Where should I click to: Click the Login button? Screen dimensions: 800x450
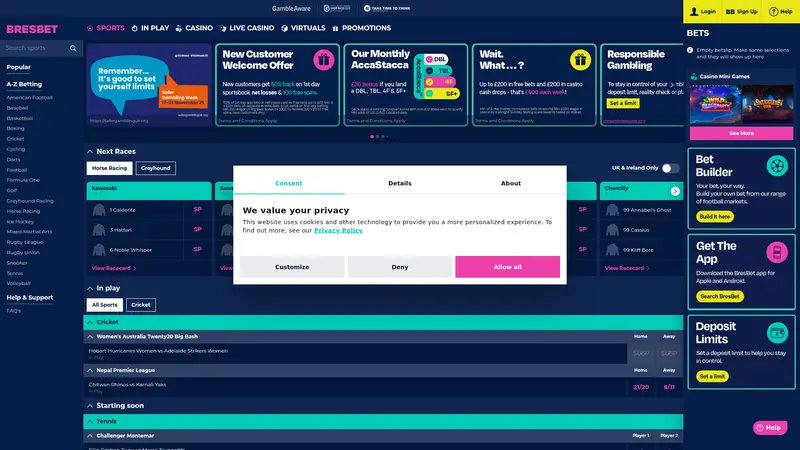(703, 11)
